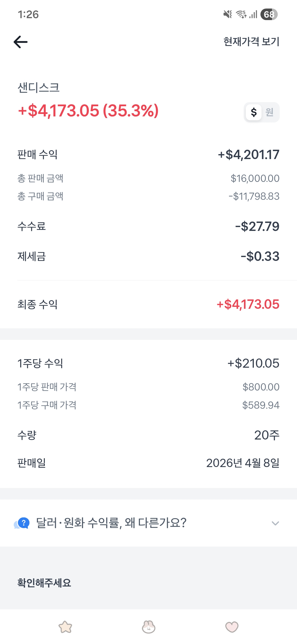Tap the signal strength status icon
Screen dimensions: 297x644
tap(253, 14)
